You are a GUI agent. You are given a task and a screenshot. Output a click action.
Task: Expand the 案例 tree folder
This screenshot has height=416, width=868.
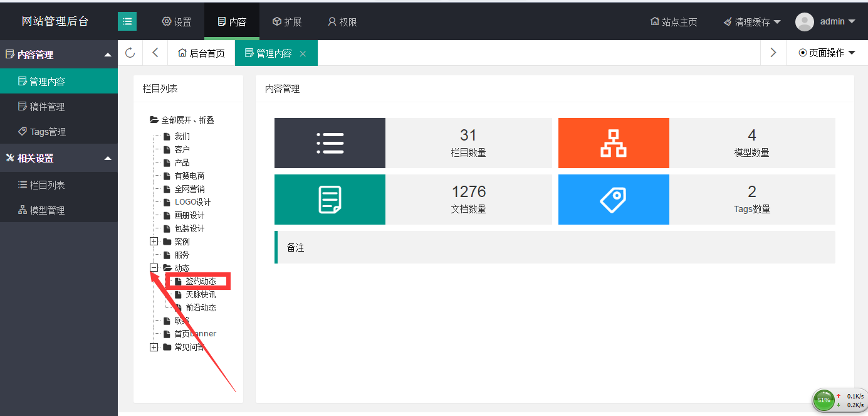tap(154, 242)
